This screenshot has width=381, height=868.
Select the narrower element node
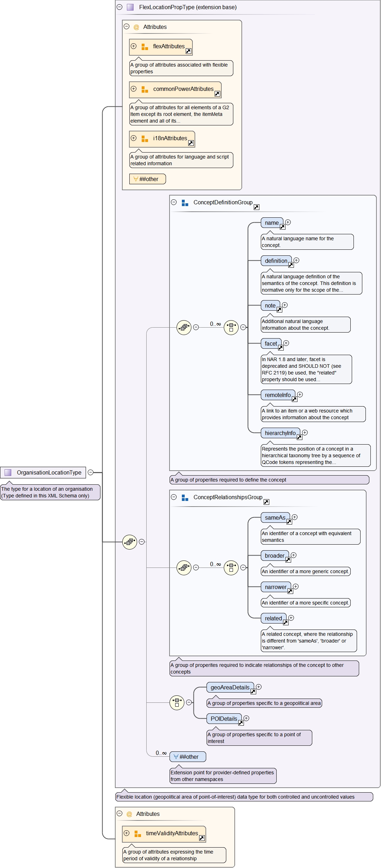(276, 587)
